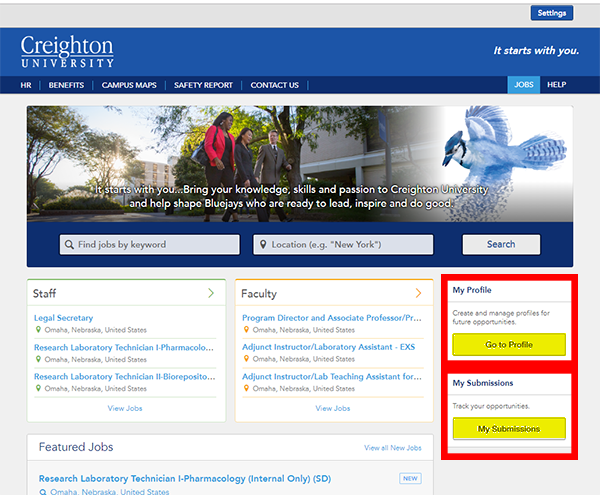Viewport: 600px width, 495px height.
Task: Open the Safety Report link
Action: click(203, 85)
